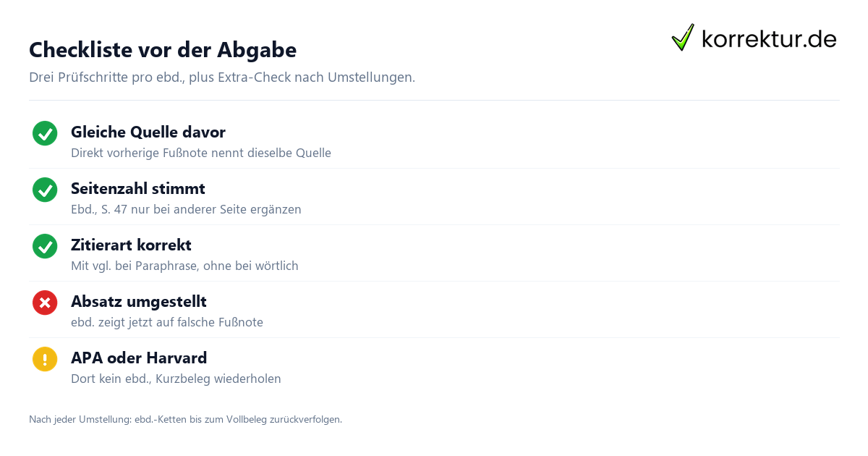Select the heading Gleiche Quelle davor

[148, 132]
